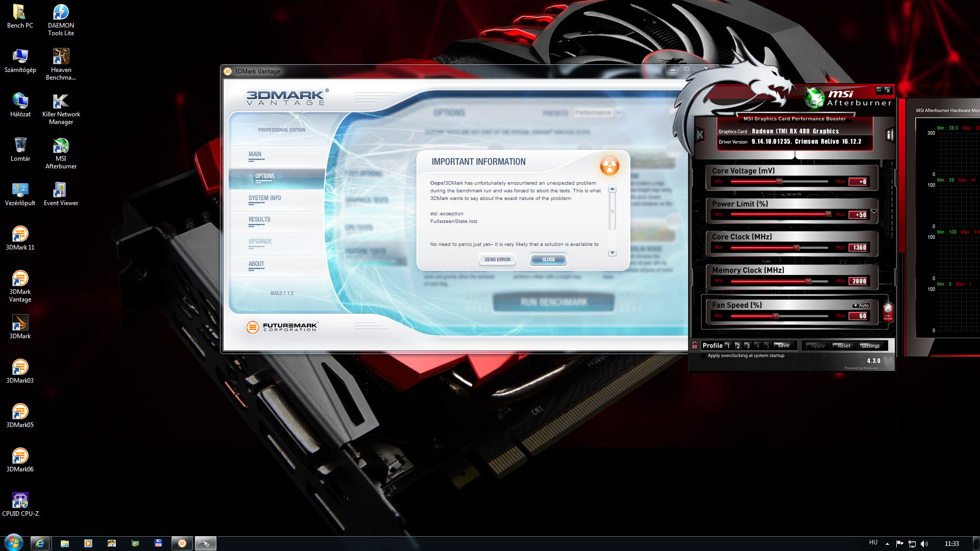
Task: Click the Afterburner Apply button
Action: pyautogui.click(x=818, y=346)
